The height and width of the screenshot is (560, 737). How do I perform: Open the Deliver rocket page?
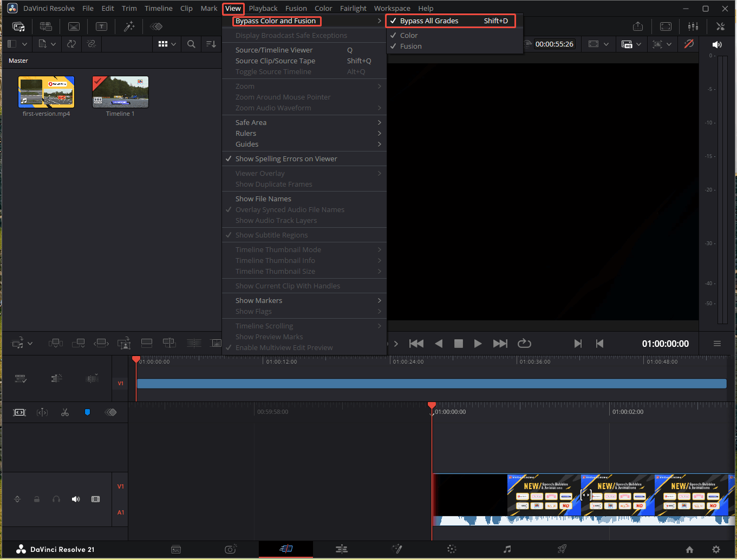(562, 549)
